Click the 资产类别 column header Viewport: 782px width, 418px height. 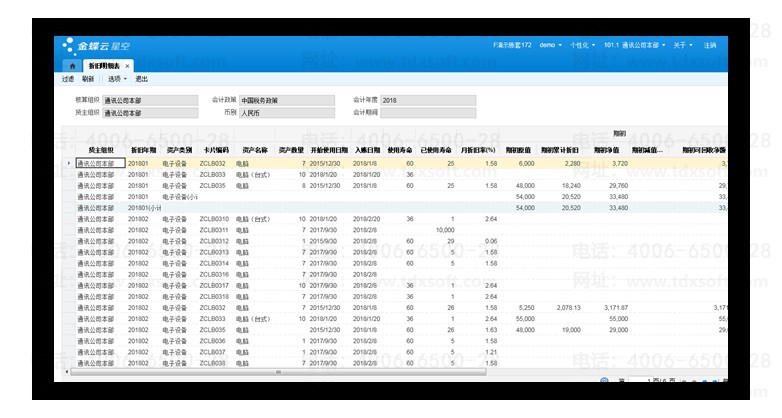click(179, 149)
